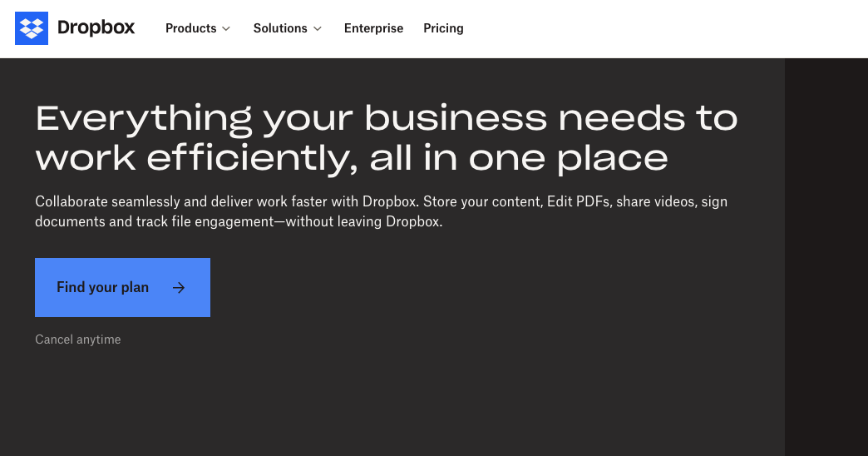Click the Find your plan button
Viewport: 868px width, 456px height.
tap(122, 288)
